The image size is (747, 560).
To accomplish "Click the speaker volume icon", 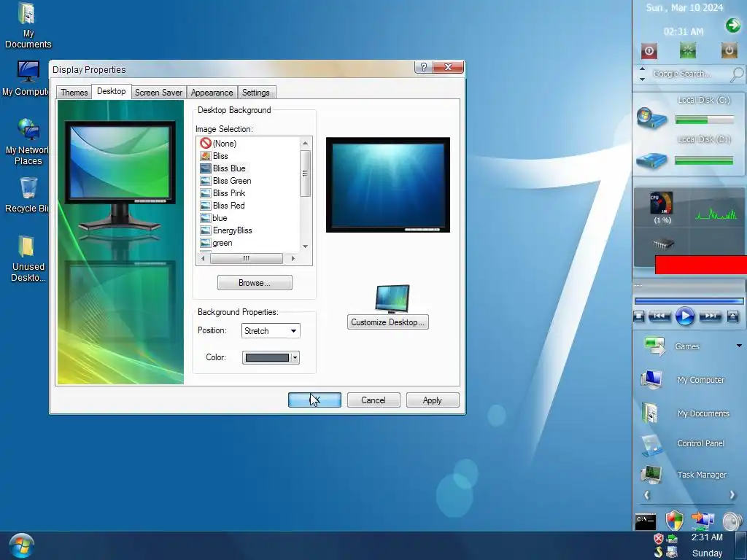I will tap(732, 521).
